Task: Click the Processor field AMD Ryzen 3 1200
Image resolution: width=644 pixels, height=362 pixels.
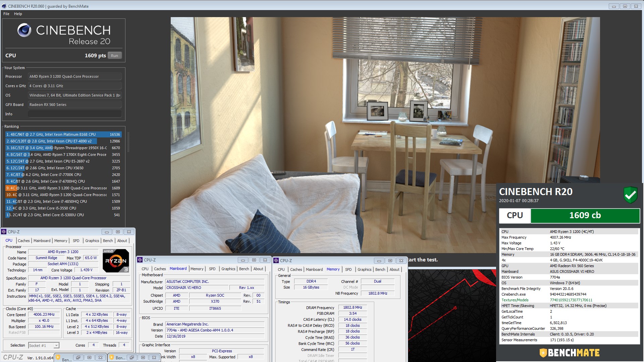Action: [74, 76]
